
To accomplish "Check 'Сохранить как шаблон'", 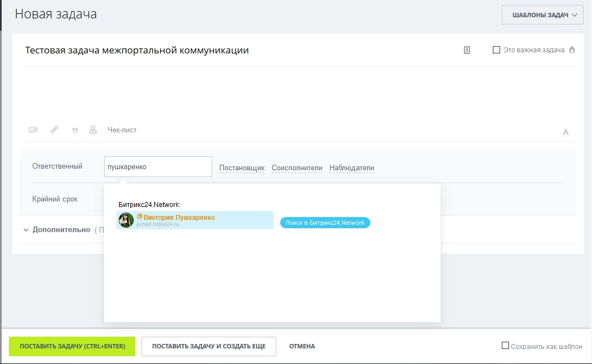I will click(504, 346).
